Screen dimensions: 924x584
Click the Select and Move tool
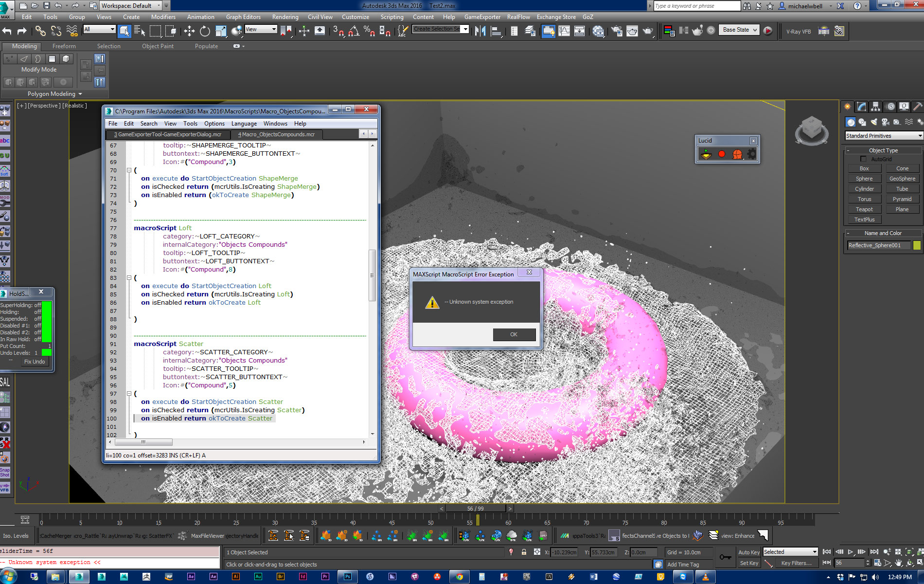click(x=189, y=31)
